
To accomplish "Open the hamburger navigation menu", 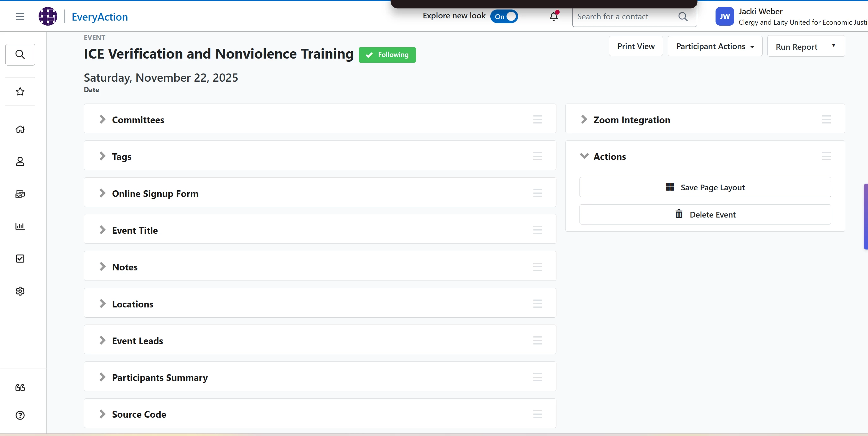I will (x=20, y=16).
